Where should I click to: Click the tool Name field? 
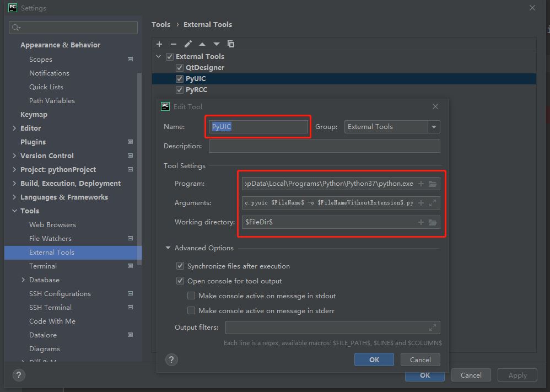click(258, 127)
